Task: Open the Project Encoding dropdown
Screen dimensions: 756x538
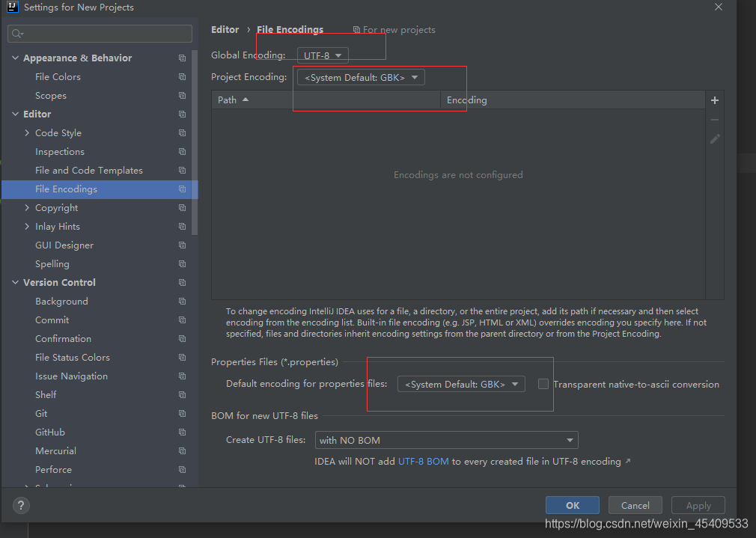Action: (x=361, y=77)
